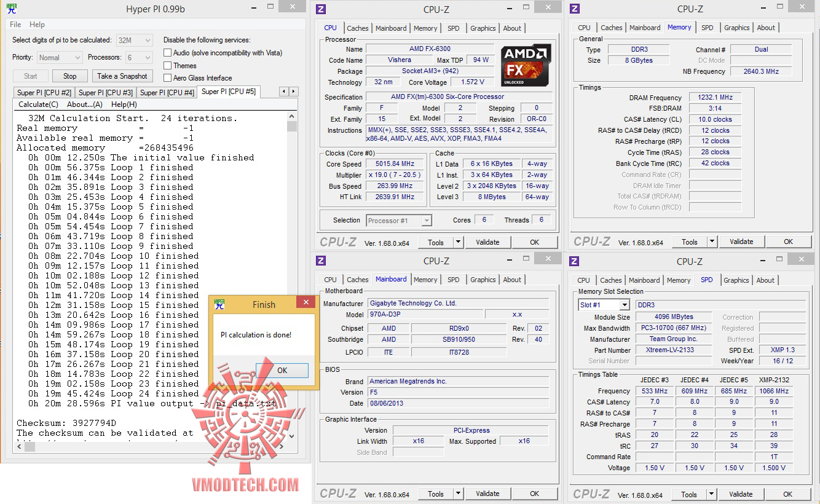
Task: Click the Hyper PI icon in the Finish dialog title
Action: click(x=219, y=304)
